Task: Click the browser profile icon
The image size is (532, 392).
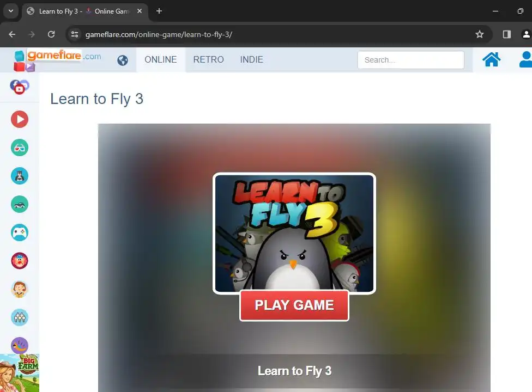Action: (x=526, y=34)
